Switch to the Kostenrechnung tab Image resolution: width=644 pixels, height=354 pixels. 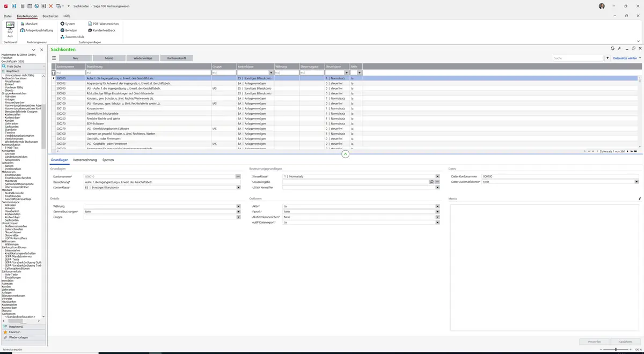[85, 160]
